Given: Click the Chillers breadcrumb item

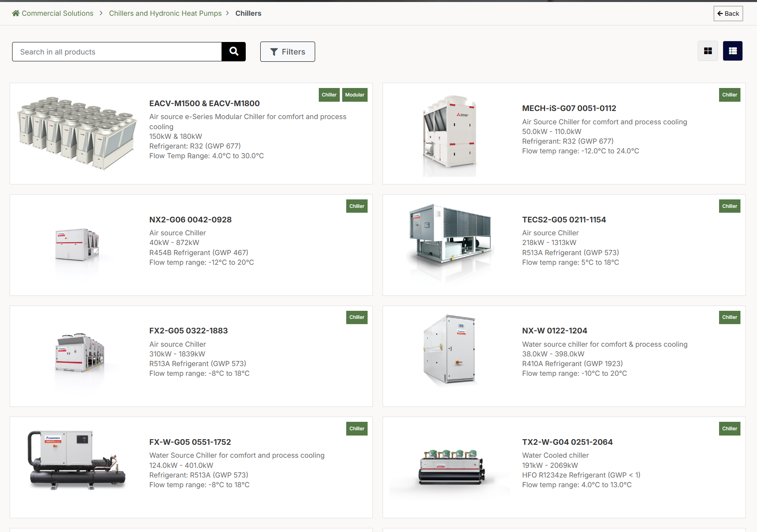Looking at the screenshot, I should click(248, 13).
